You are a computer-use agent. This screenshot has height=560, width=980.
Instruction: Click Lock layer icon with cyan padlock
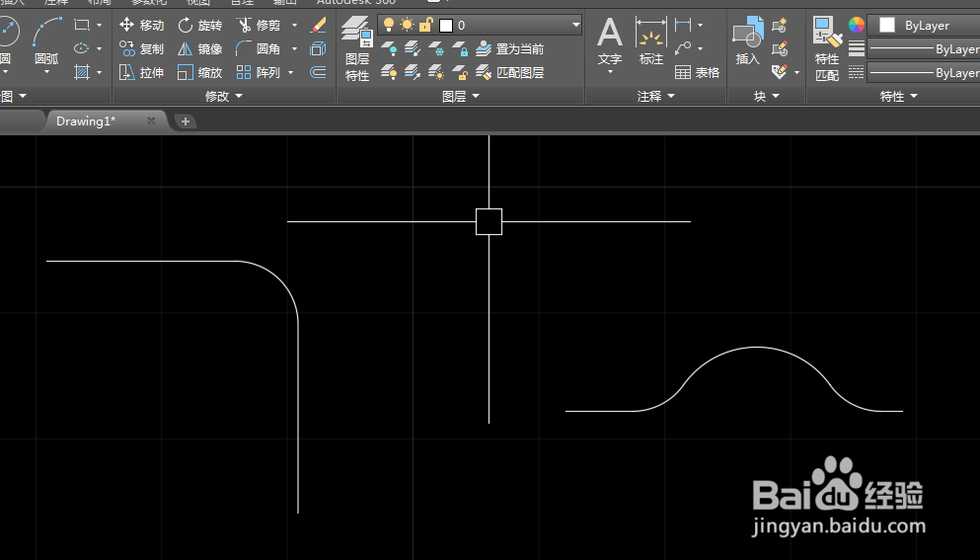[460, 48]
